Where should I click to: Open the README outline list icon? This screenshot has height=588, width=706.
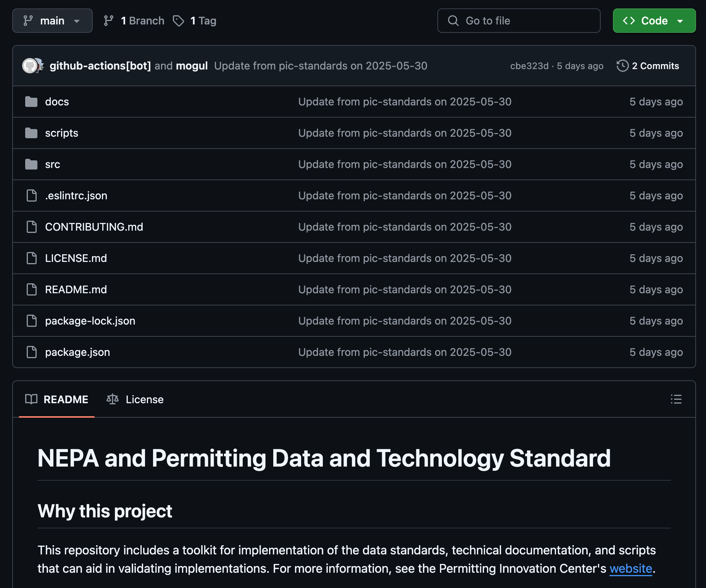coord(676,399)
